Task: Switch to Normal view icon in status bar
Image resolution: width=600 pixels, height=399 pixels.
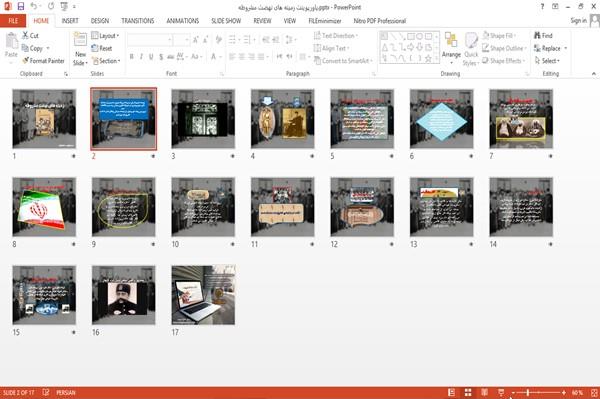Action: (x=452, y=392)
